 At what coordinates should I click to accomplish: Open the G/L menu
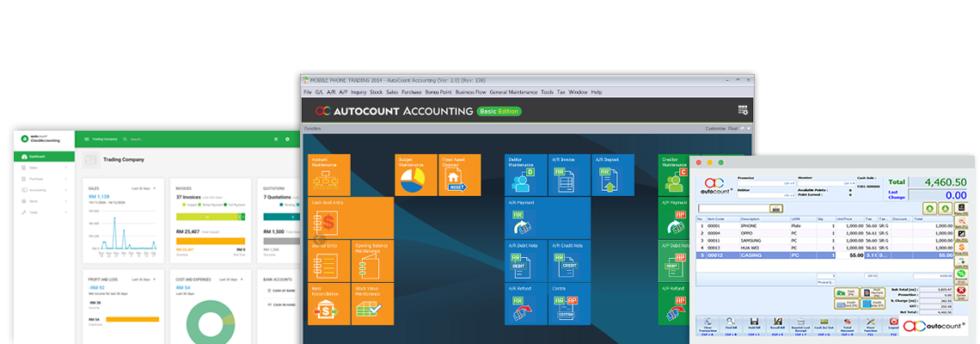coord(319,92)
